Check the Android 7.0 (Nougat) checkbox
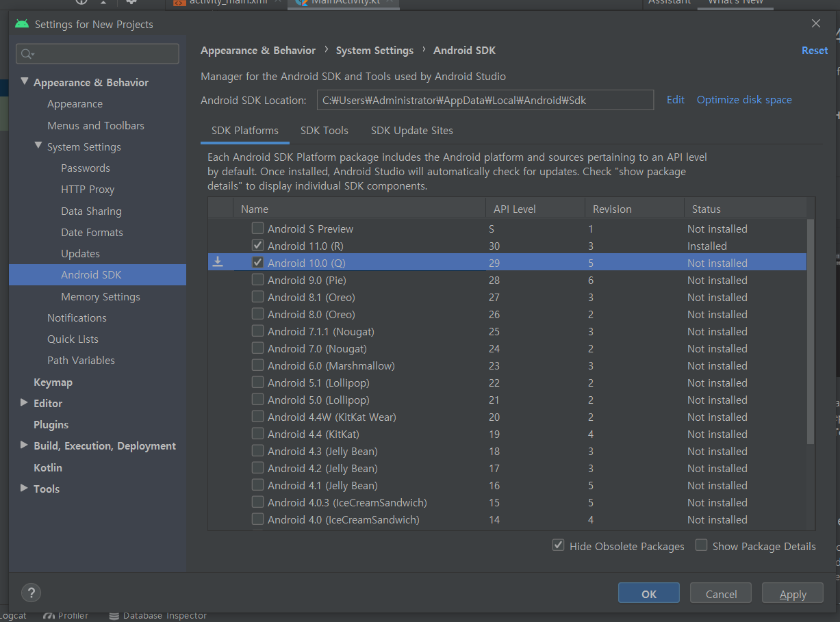This screenshot has width=840, height=622. point(257,348)
